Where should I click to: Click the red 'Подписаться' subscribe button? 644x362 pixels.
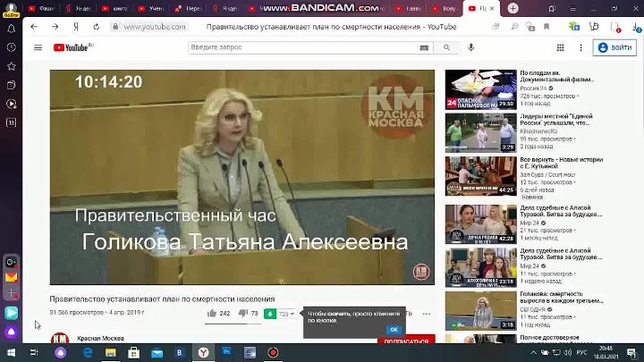coord(406,341)
